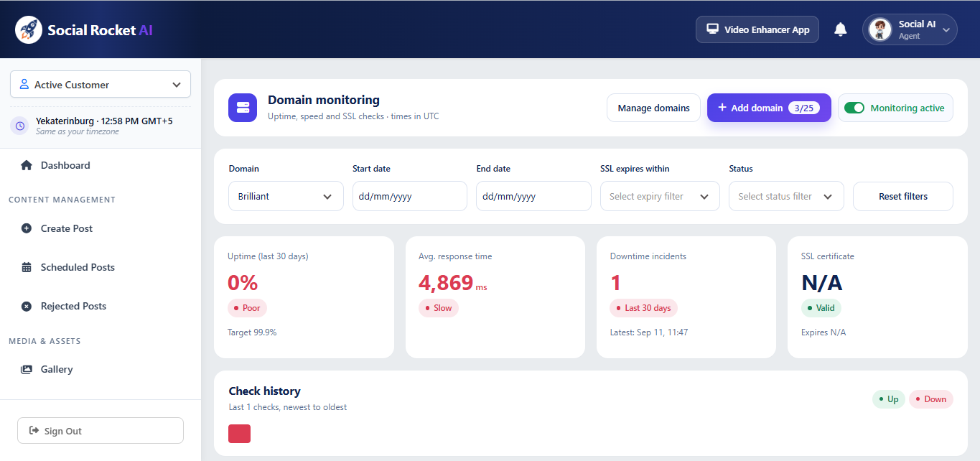This screenshot has width=980, height=461.
Task: Click the Social Rocket AI rocket logo
Action: [x=29, y=29]
